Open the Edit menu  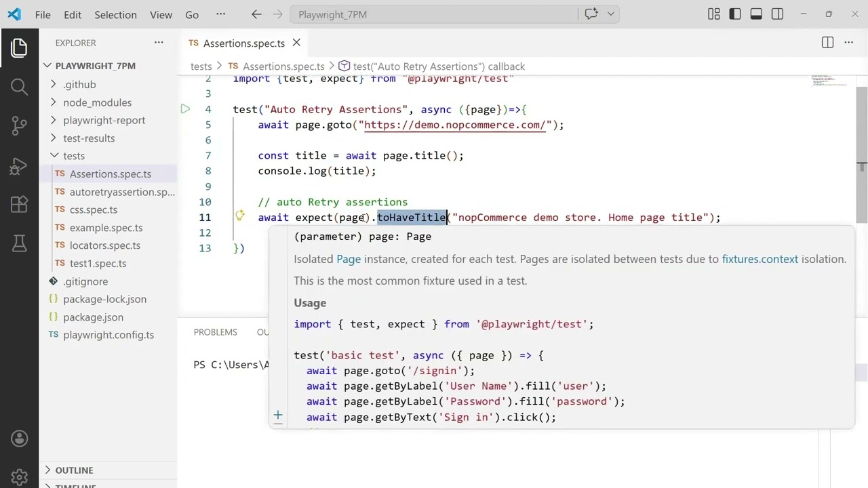tap(73, 14)
